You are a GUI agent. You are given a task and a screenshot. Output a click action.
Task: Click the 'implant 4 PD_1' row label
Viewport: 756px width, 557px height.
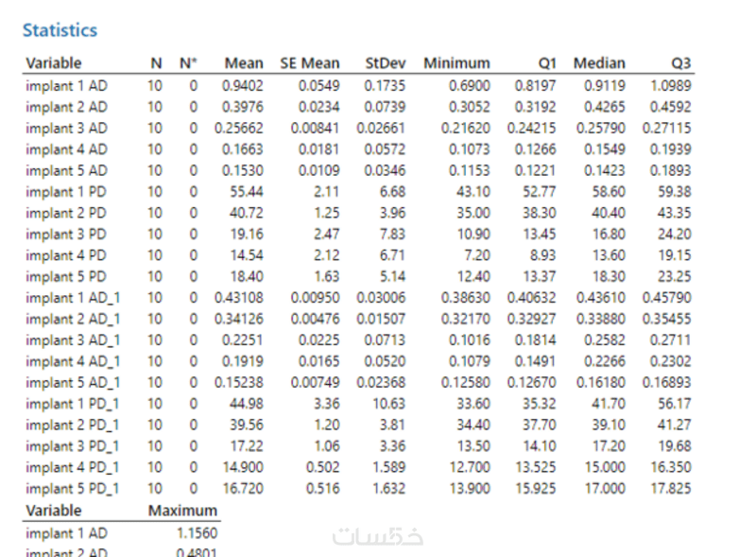[73, 468]
